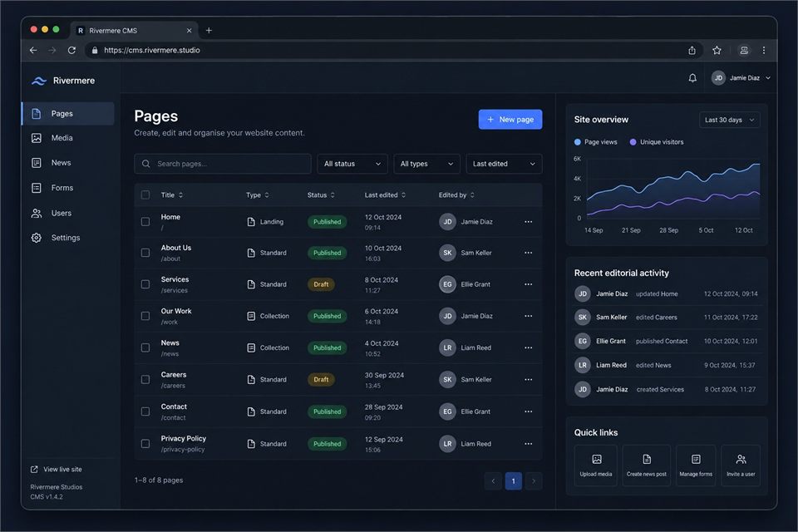Image resolution: width=798 pixels, height=532 pixels.
Task: Click the Invite a user quick link
Action: pyautogui.click(x=741, y=465)
